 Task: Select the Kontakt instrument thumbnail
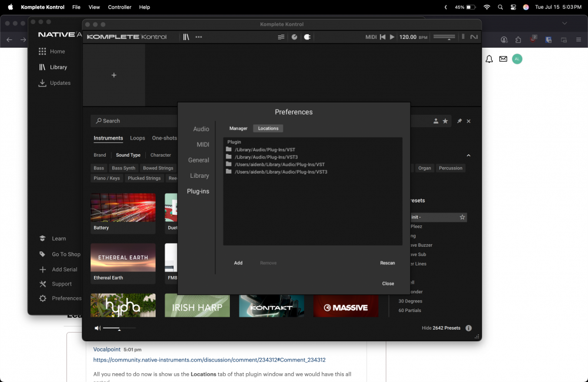coord(272,305)
